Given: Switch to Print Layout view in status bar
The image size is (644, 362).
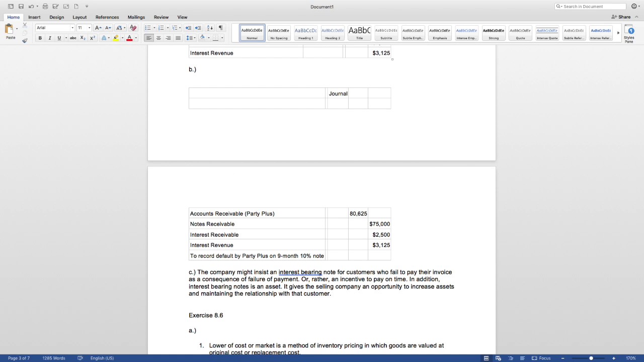Looking at the screenshot, I should (x=486, y=358).
